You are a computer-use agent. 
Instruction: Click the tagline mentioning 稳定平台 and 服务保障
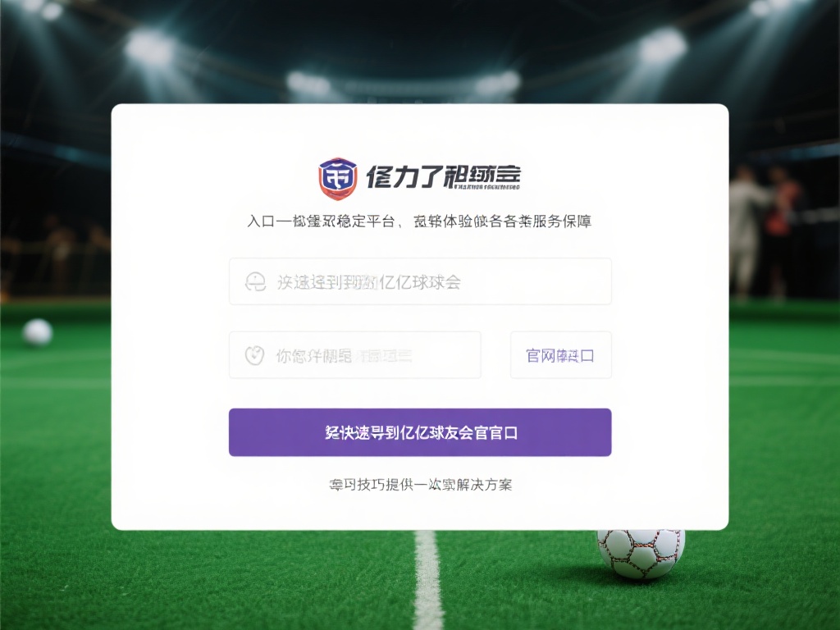419,221
